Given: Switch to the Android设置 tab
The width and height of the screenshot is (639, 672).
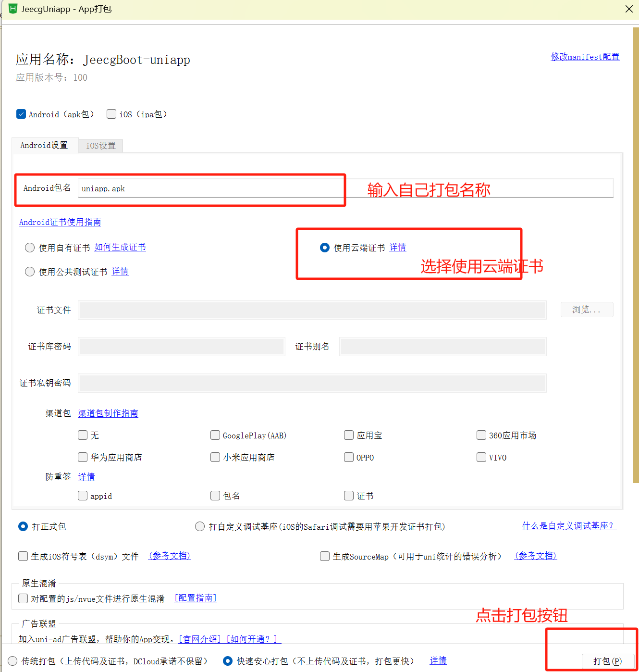Looking at the screenshot, I should (44, 145).
